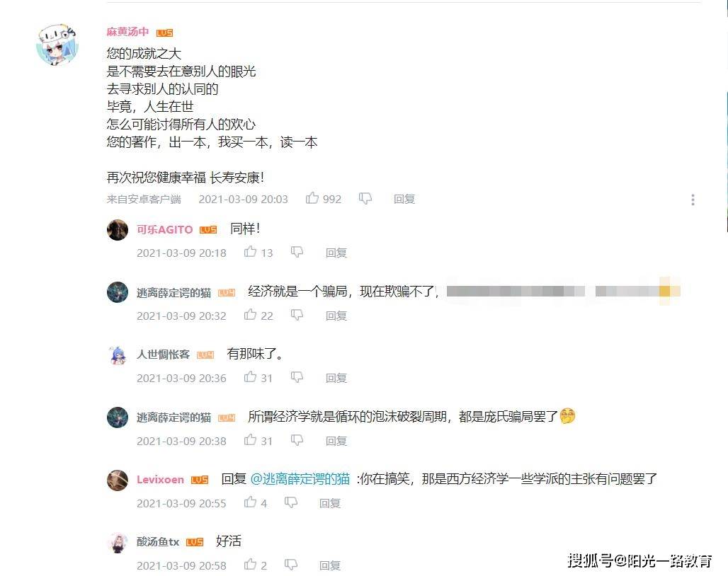Reply to 人世惆怅客's comment
This screenshot has width=728, height=576.
336,378
